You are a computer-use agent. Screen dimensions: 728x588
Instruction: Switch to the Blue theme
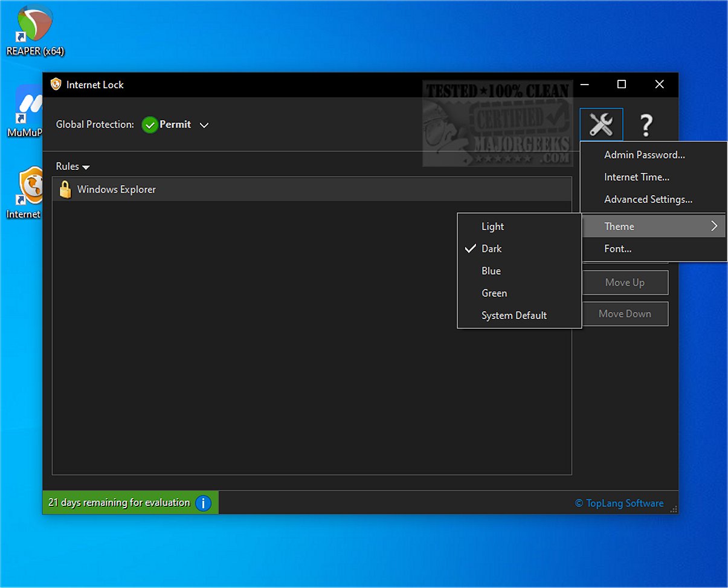pos(520,271)
